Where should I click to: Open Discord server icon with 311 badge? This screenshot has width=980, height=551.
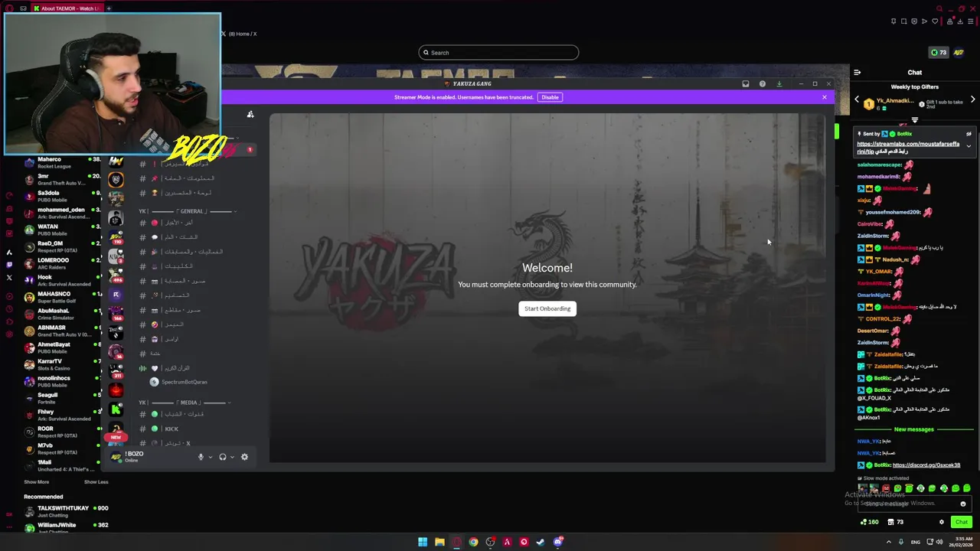point(116,370)
